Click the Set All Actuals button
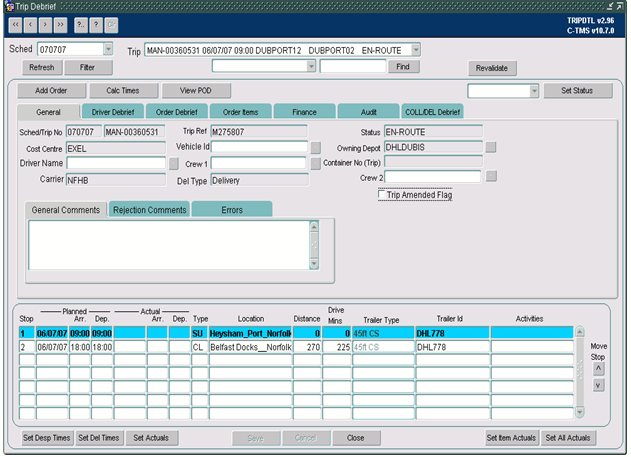This screenshot has height=457, width=631. [x=568, y=438]
